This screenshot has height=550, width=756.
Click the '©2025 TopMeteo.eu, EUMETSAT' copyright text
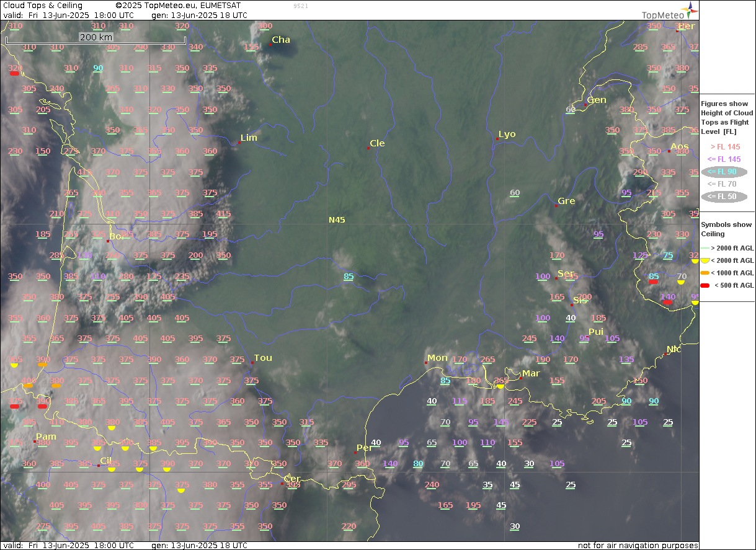[x=178, y=6]
